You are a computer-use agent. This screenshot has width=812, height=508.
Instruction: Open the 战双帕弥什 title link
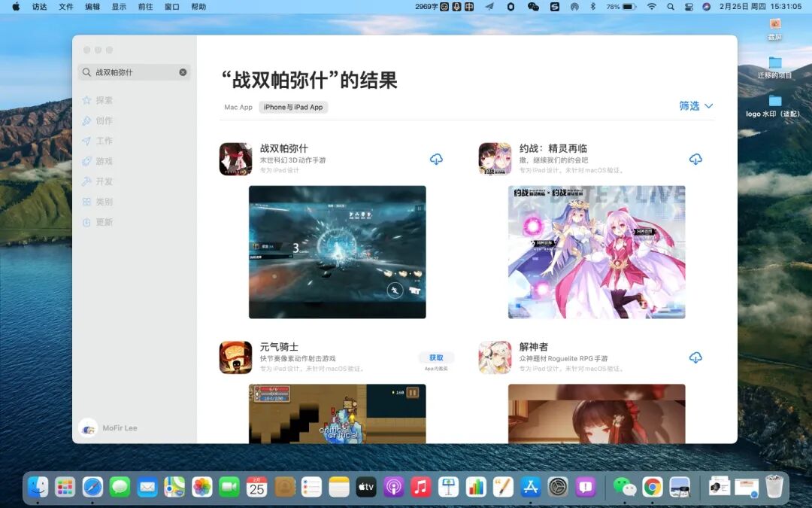coord(283,148)
